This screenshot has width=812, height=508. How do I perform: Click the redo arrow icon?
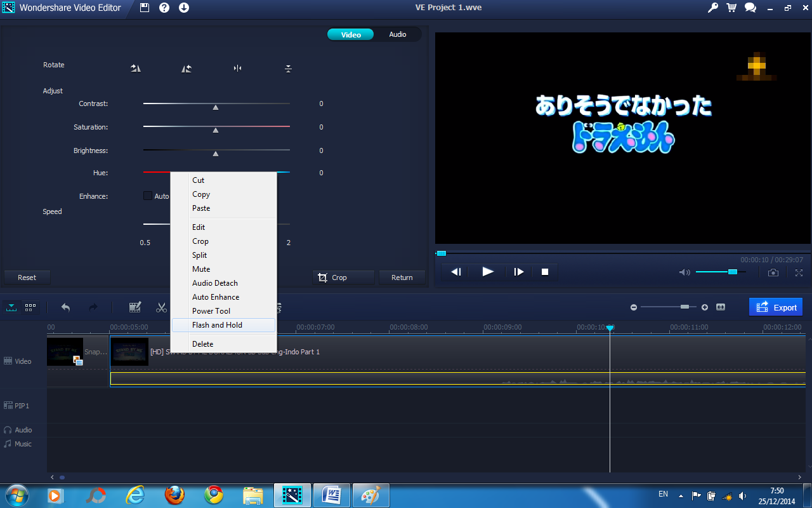coord(93,307)
